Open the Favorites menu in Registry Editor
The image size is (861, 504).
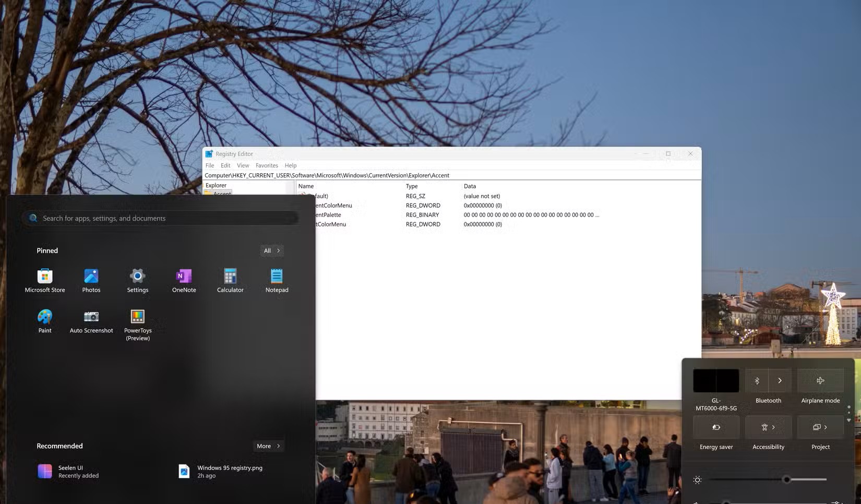point(267,165)
